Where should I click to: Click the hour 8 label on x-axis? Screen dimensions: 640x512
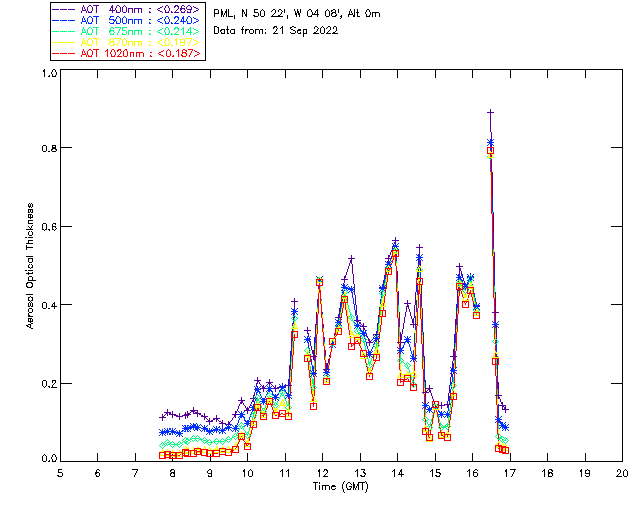173,473
